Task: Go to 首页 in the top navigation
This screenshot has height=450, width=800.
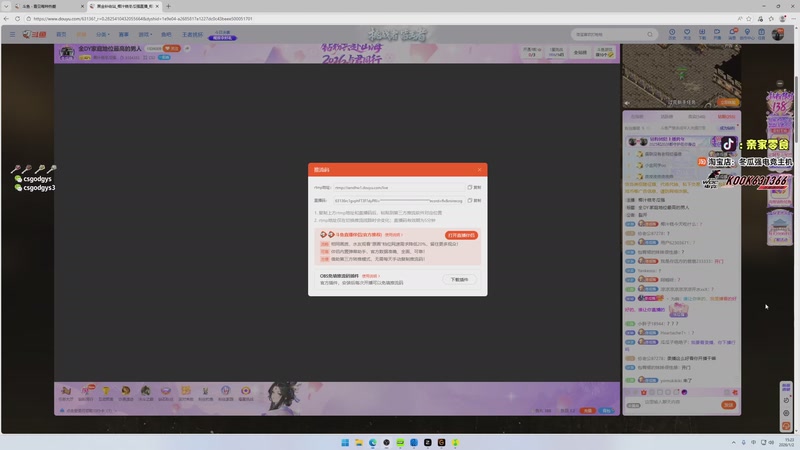Action: tap(61, 34)
